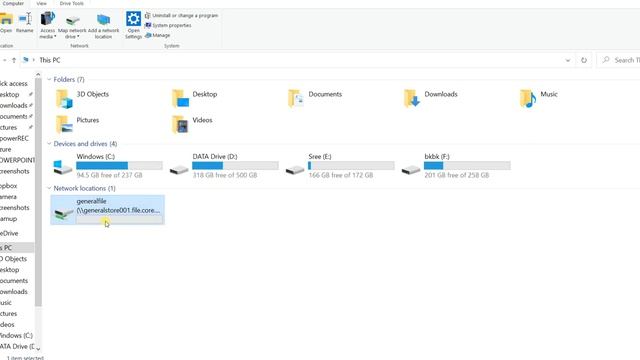Refresh the This PC view

coord(584,60)
